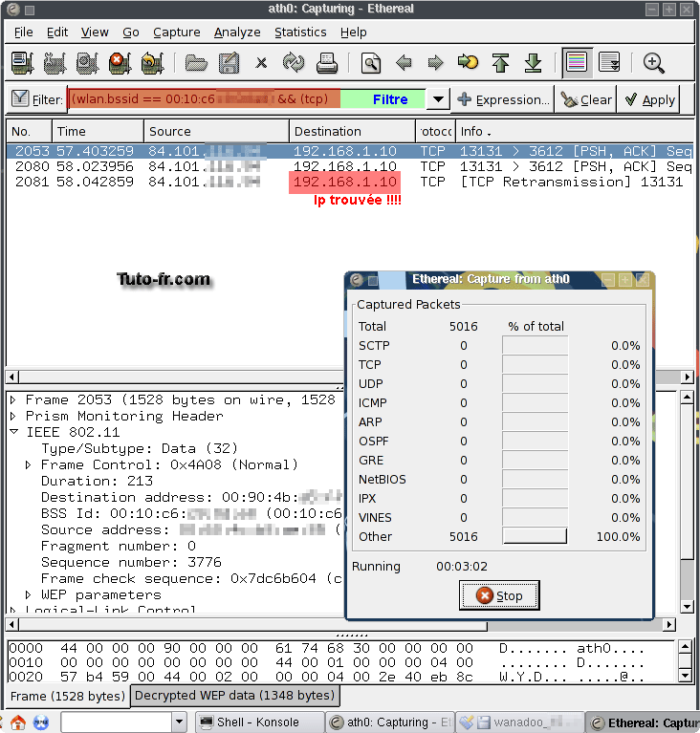This screenshot has height=733, width=700.
Task: Sort packets by Time column
Action: coord(98,131)
